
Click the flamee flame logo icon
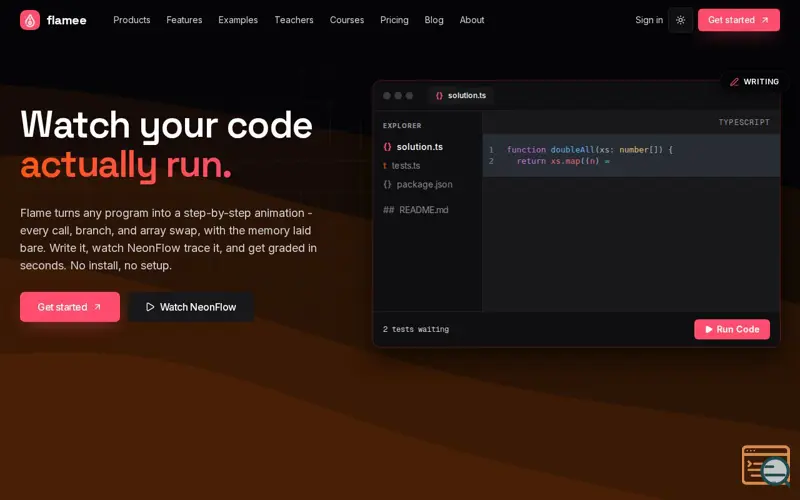(30, 20)
